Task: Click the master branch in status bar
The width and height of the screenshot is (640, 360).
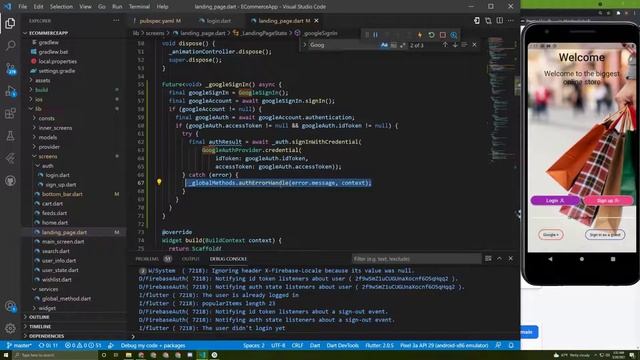Action: [19, 345]
